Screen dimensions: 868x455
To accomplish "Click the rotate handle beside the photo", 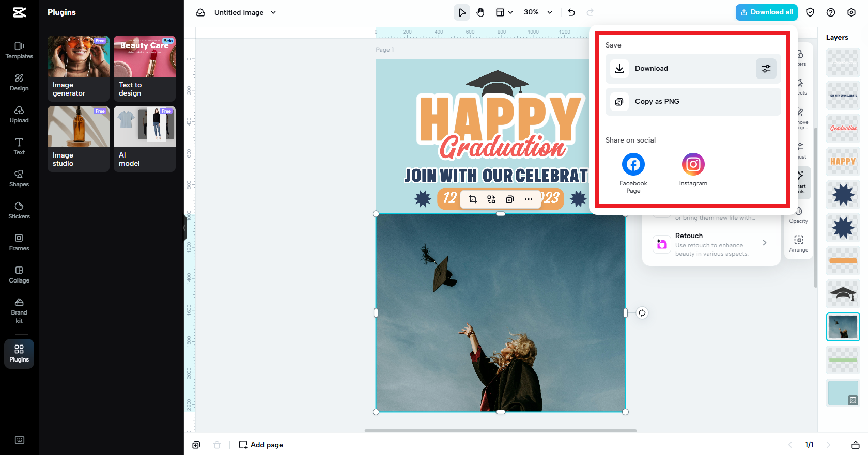I will (x=642, y=313).
